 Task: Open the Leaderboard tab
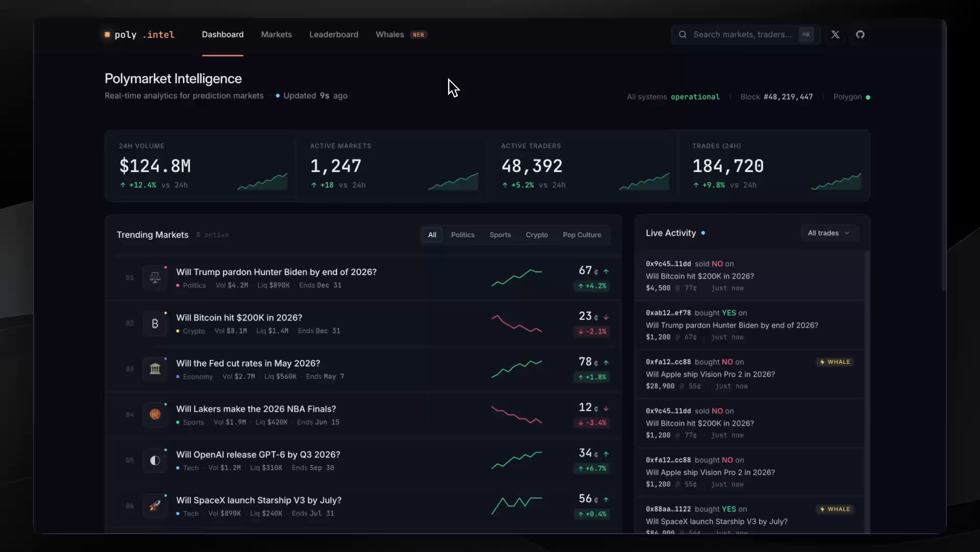(333, 34)
